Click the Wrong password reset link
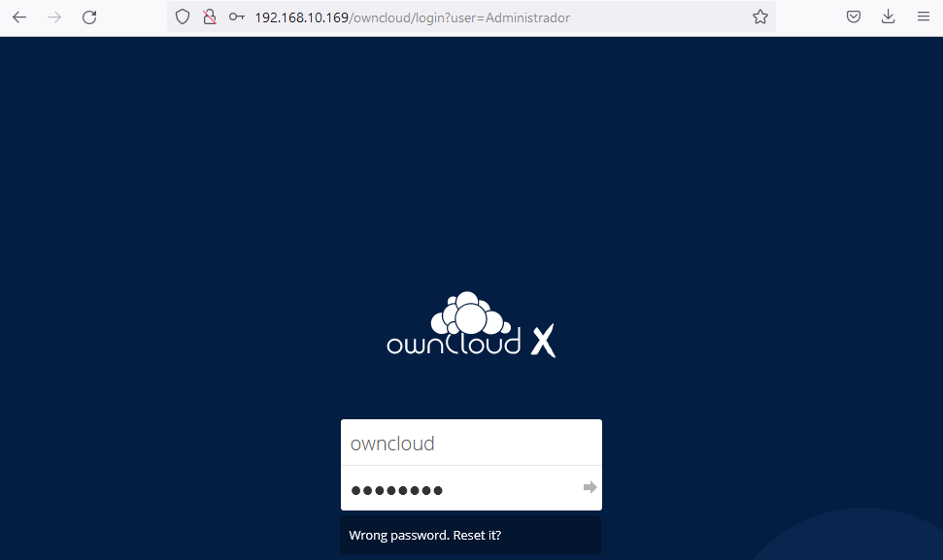The height and width of the screenshot is (560, 943). (425, 535)
